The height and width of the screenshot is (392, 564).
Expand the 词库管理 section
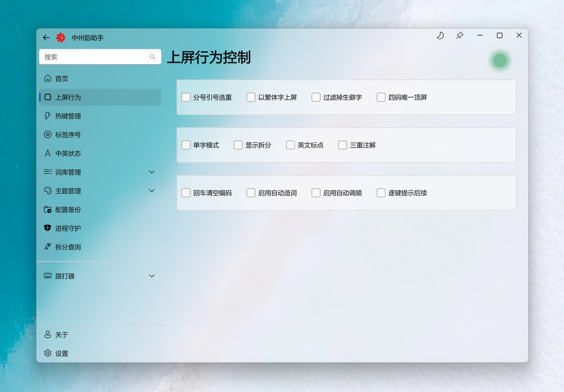pos(152,172)
